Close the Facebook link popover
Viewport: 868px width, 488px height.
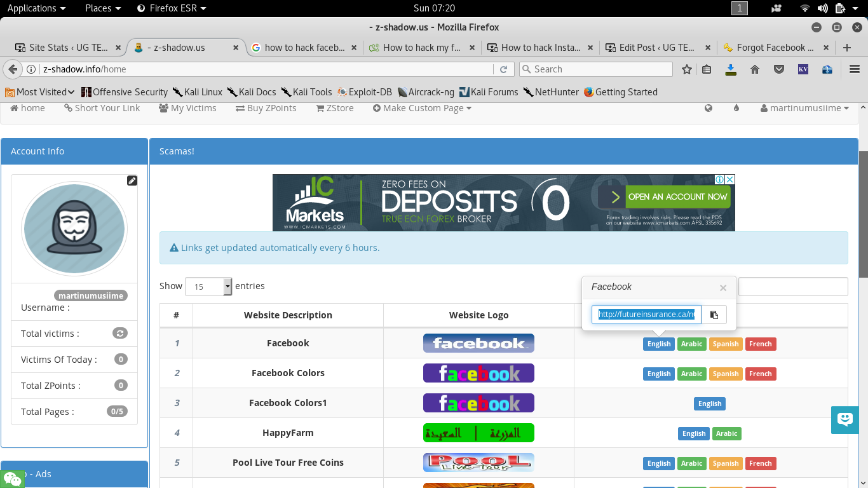tap(723, 288)
